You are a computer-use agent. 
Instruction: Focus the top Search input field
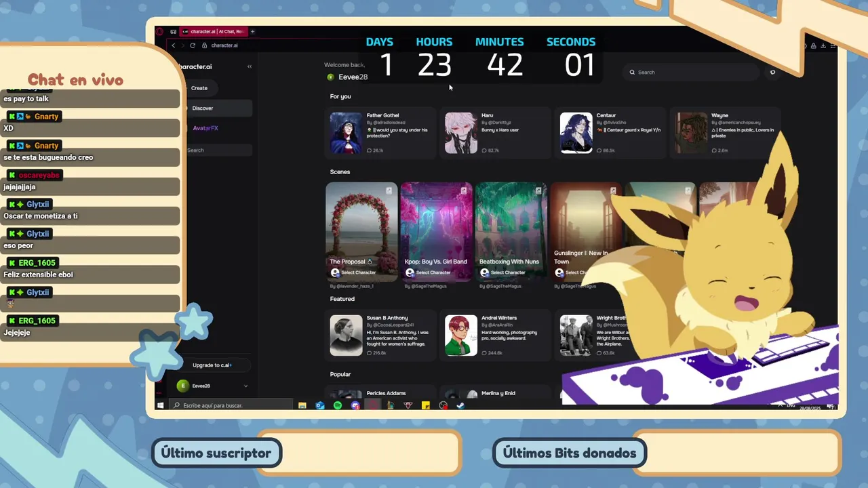coord(690,72)
